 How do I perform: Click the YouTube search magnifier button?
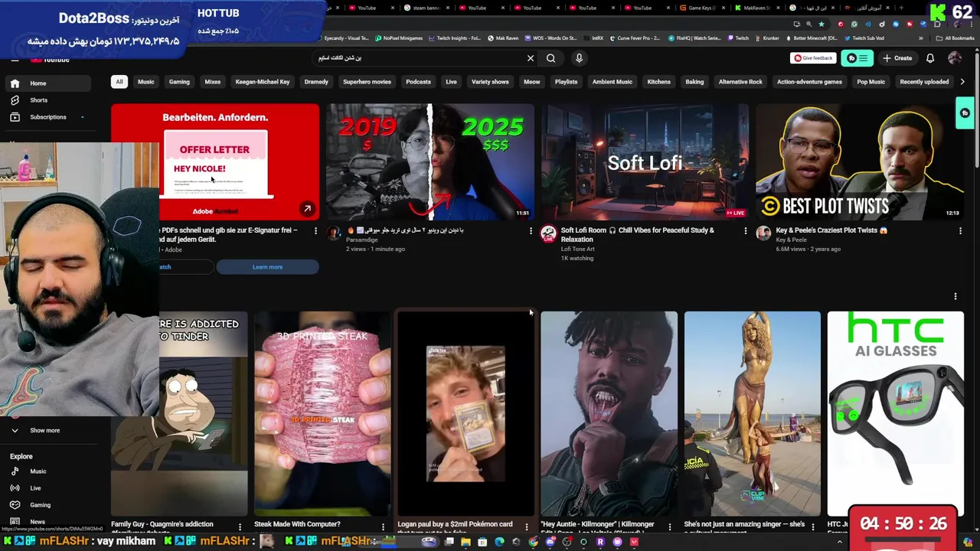tap(550, 58)
